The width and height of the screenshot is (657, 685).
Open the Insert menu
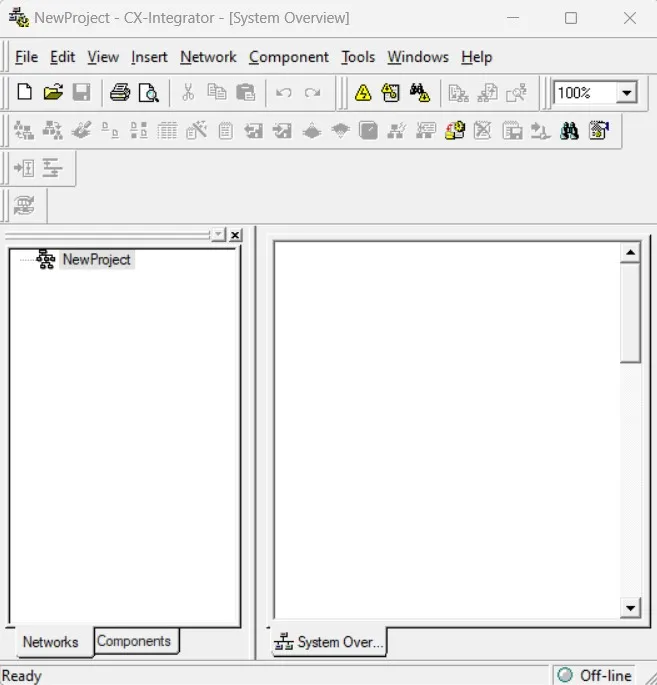click(x=149, y=57)
